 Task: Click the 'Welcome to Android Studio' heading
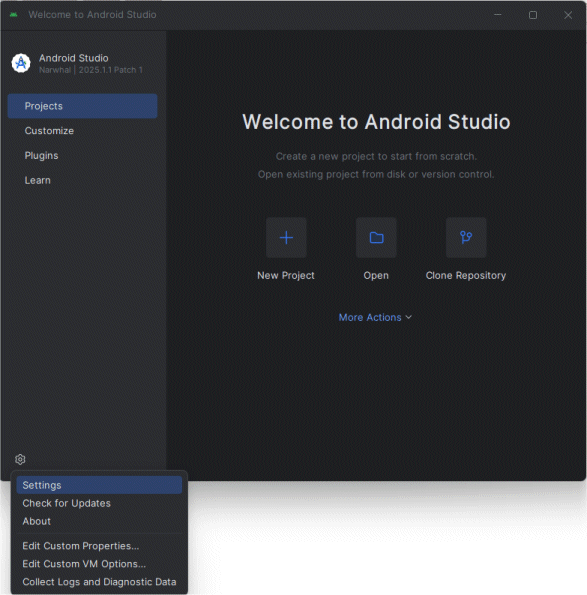(x=376, y=122)
